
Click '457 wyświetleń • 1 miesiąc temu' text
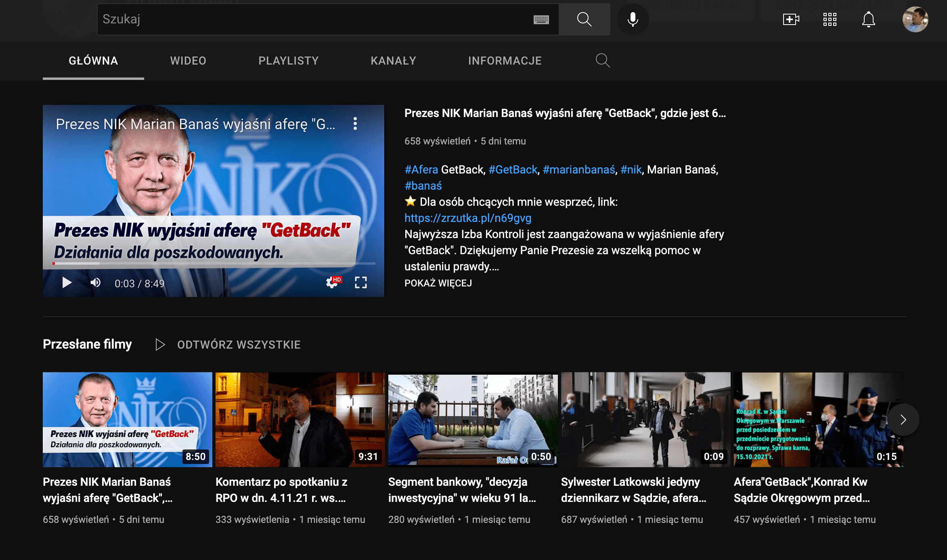[x=805, y=520]
